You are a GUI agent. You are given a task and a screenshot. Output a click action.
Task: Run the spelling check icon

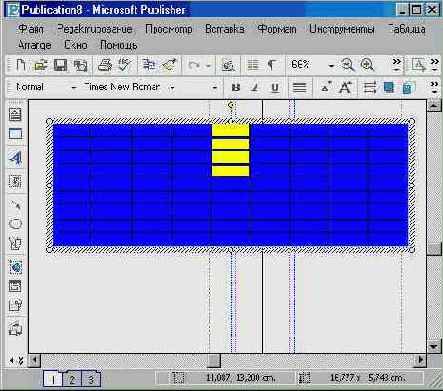pos(124,65)
